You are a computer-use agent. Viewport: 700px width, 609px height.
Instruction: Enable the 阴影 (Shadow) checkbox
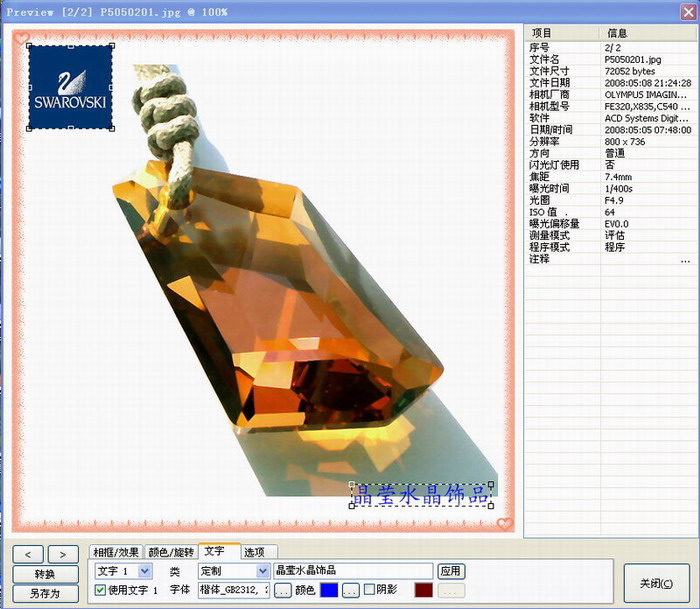pos(369,589)
